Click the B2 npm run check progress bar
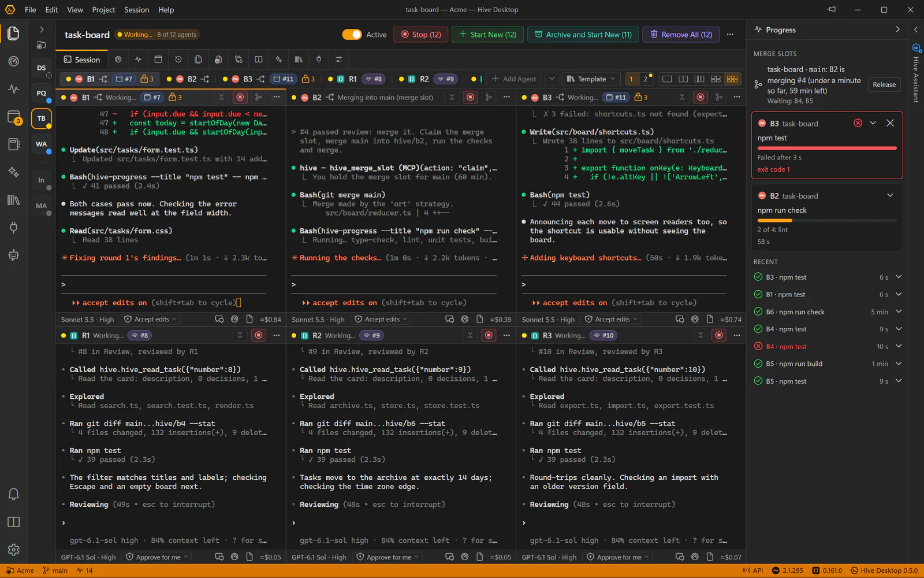Image resolution: width=924 pixels, height=578 pixels. pos(827,221)
